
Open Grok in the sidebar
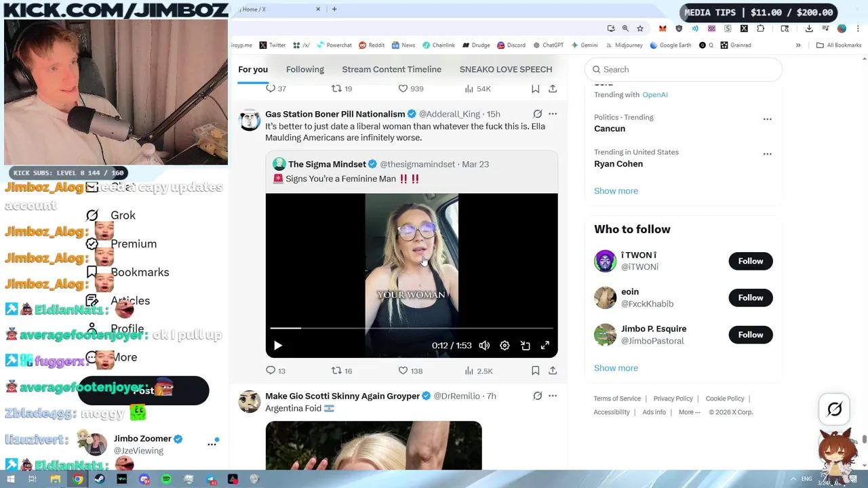tap(113, 216)
